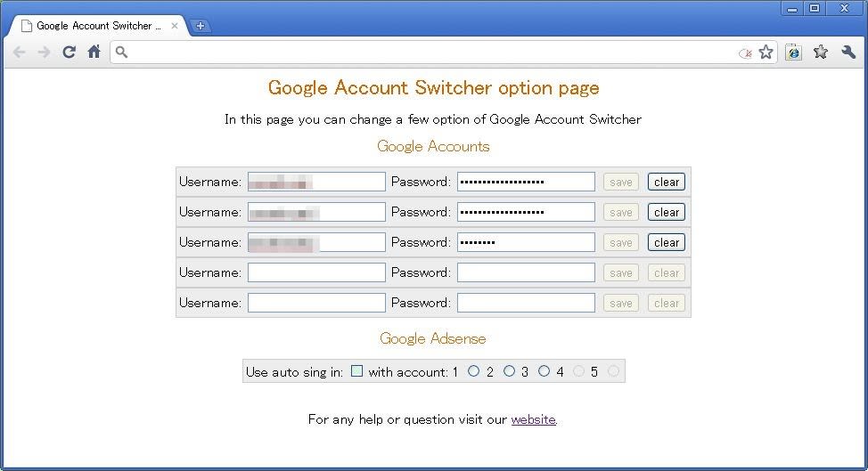Close the Google Account Switcher tab
This screenshot has width=868, height=471.
coord(175,26)
